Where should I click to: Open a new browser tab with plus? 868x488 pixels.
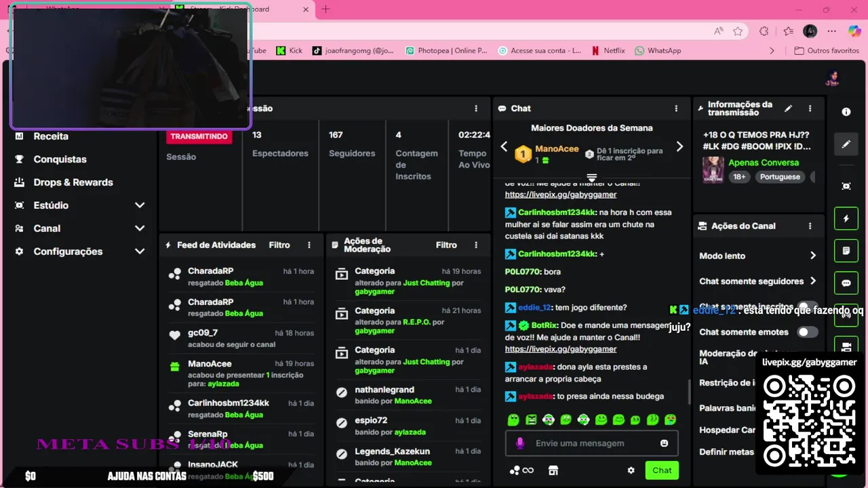click(326, 9)
